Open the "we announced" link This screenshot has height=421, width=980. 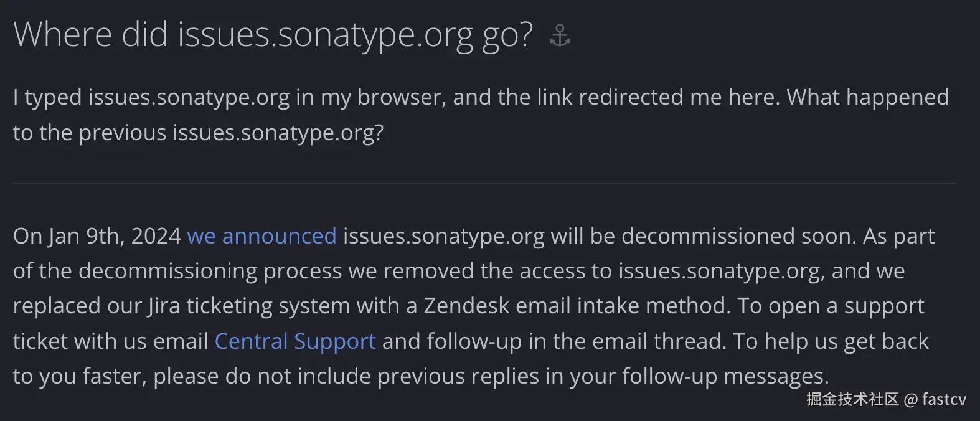[x=261, y=236]
